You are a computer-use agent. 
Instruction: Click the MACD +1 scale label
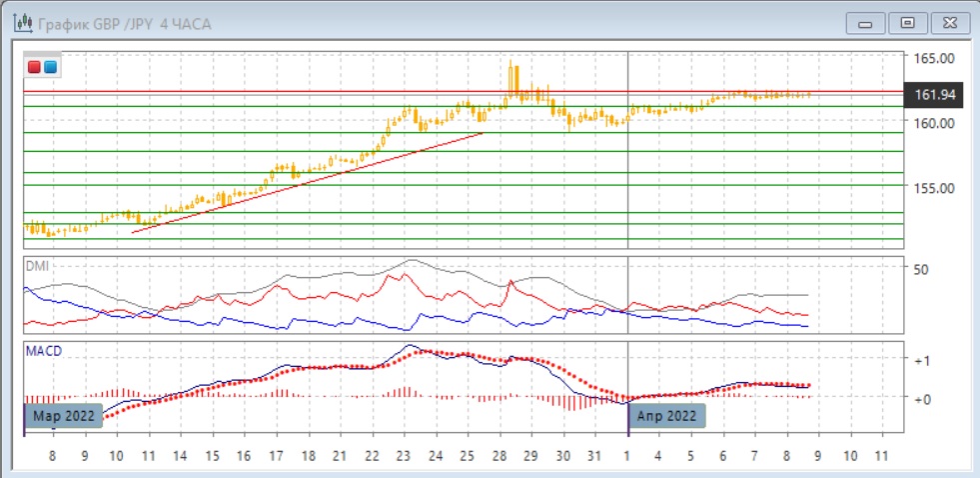click(923, 360)
